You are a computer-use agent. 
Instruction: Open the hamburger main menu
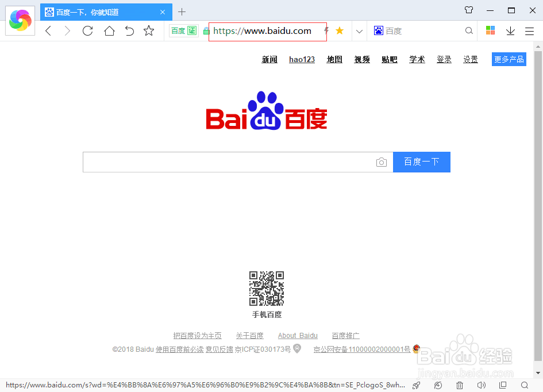point(529,31)
